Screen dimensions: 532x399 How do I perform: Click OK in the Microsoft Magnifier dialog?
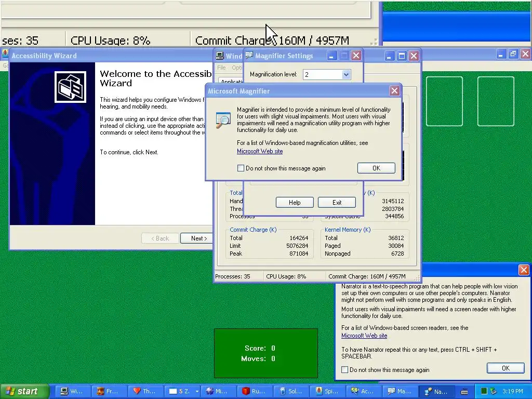(x=376, y=168)
